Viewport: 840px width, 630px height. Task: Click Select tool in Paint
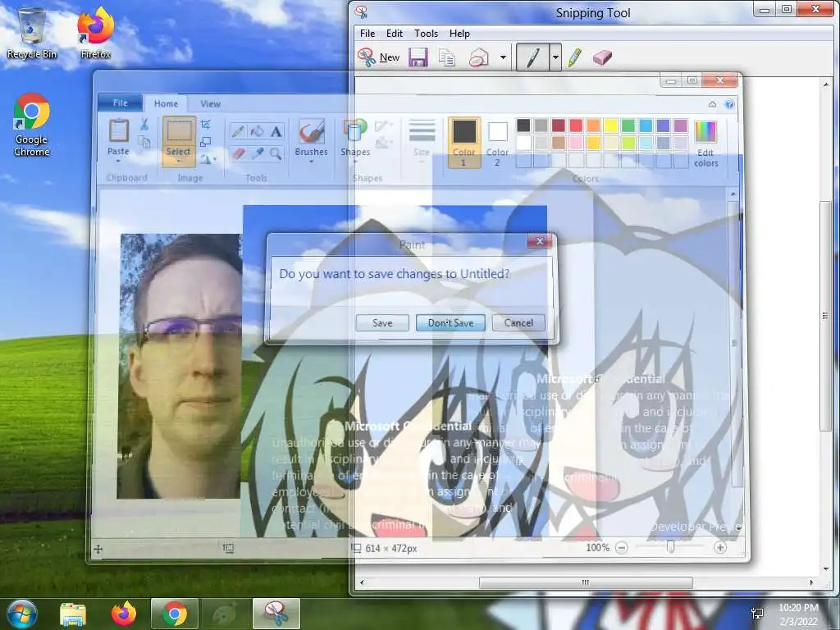(x=178, y=140)
